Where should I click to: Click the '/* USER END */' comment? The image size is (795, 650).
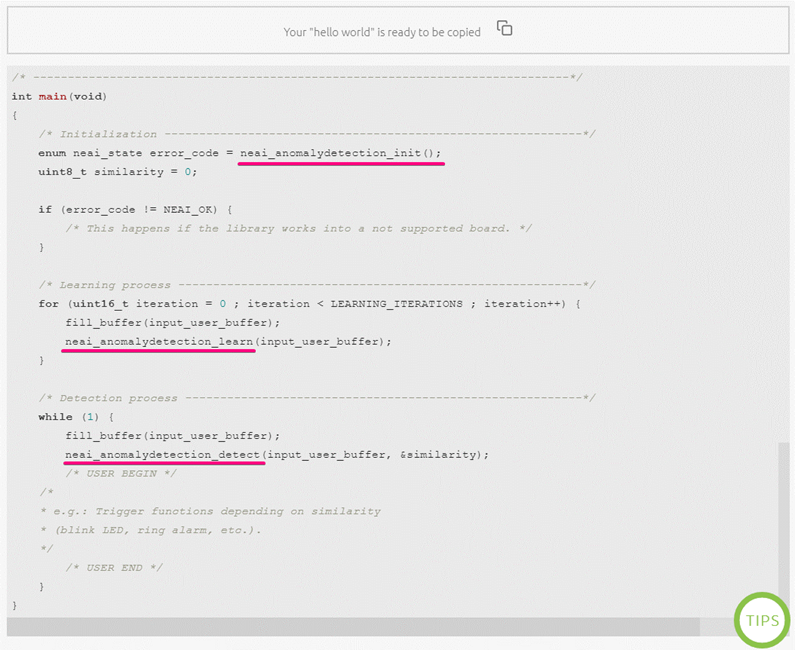click(114, 568)
